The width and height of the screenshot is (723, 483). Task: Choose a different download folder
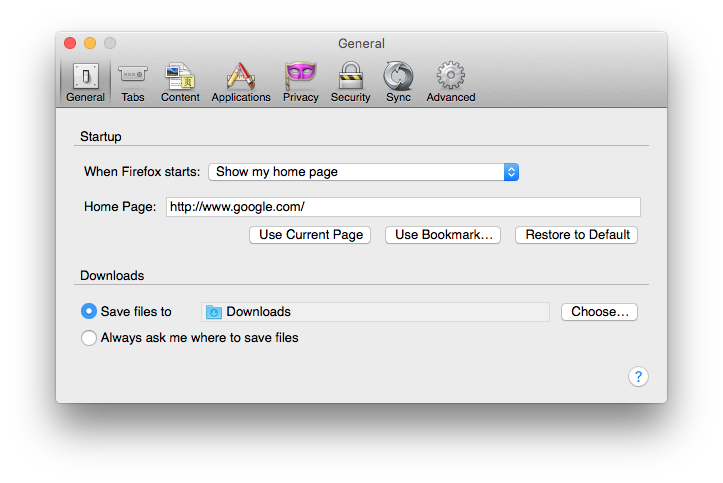tap(599, 312)
